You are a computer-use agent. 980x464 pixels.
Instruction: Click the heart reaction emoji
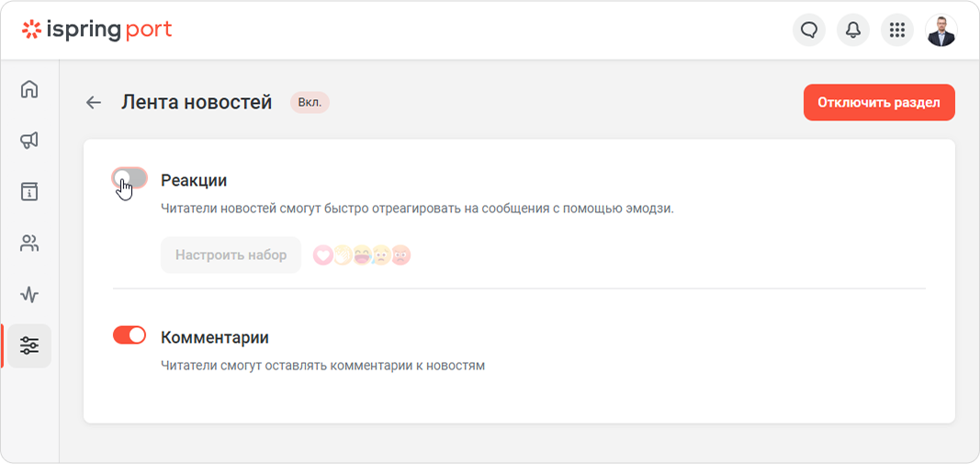click(322, 255)
